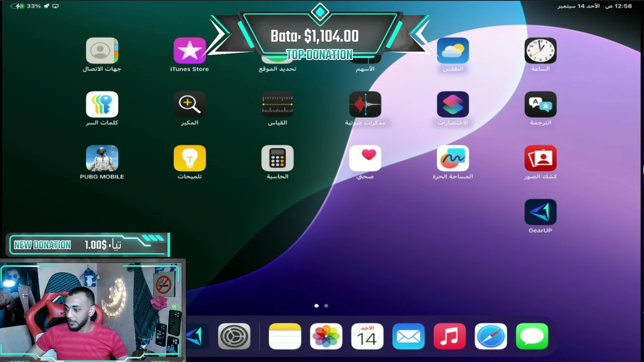Open the Passwords app (كلمات السر)

[102, 104]
